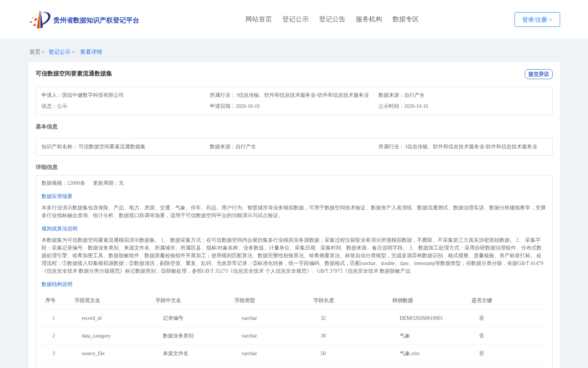This screenshot has width=588, height=368.
Task: Go to 登记公示 nav item
Action: [x=295, y=19]
